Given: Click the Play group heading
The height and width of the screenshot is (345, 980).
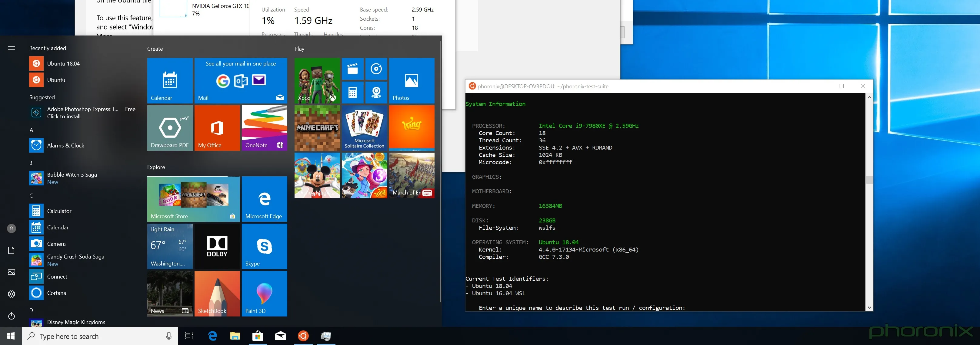Looking at the screenshot, I should click(299, 49).
